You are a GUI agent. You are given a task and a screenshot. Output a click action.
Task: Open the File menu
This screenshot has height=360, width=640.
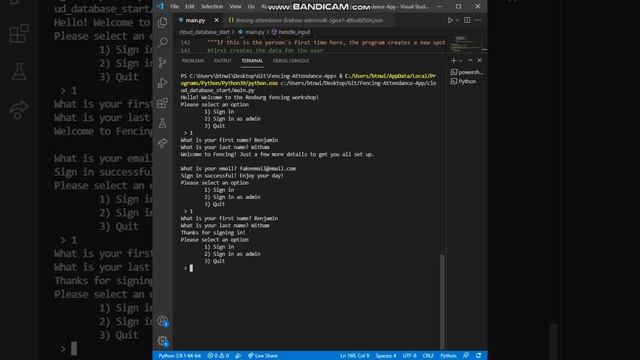click(x=174, y=7)
